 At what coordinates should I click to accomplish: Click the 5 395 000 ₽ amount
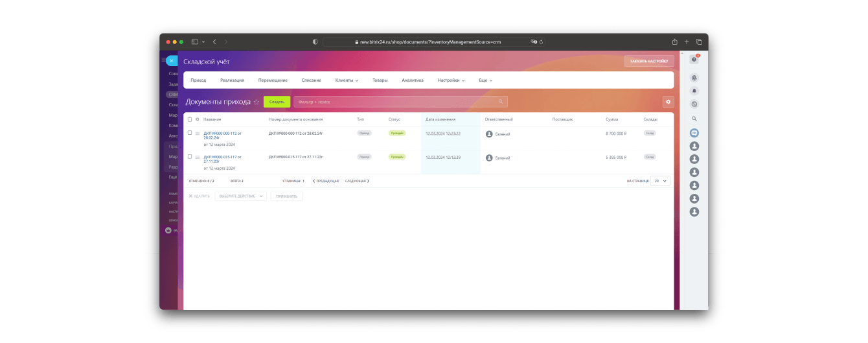click(616, 158)
